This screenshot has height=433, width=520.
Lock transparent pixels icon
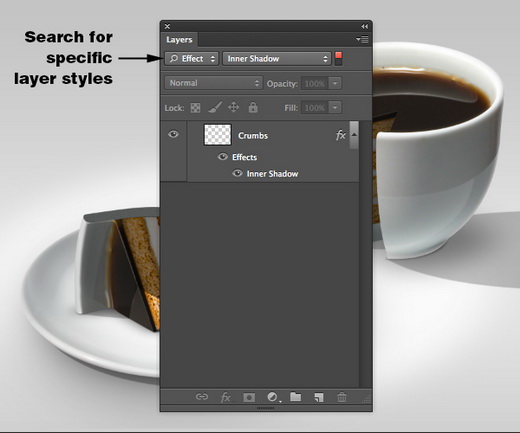coord(195,108)
